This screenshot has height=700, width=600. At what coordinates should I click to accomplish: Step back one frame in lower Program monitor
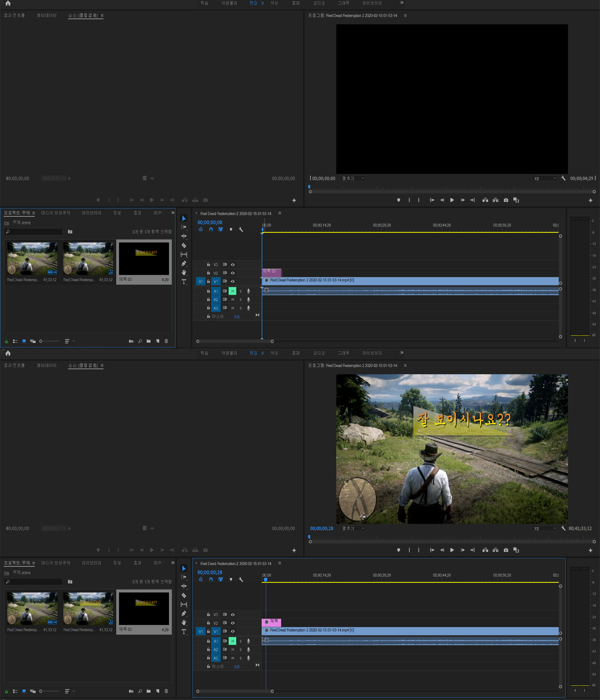[x=442, y=550]
